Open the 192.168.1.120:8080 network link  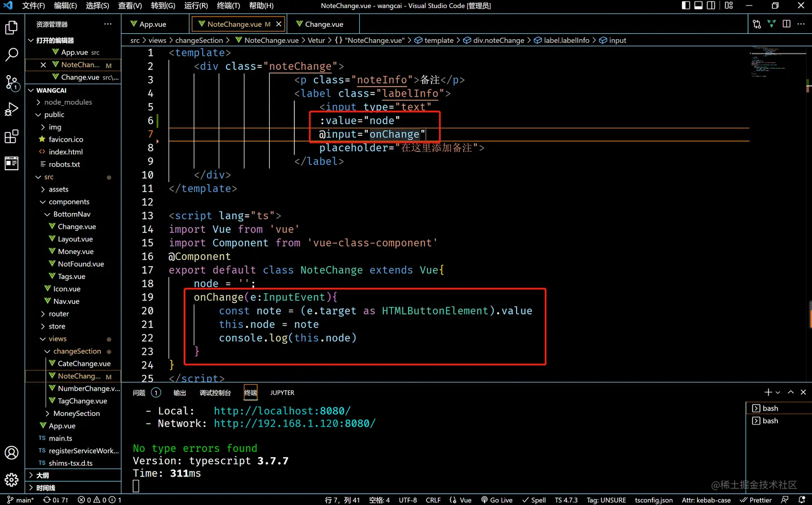coord(294,423)
